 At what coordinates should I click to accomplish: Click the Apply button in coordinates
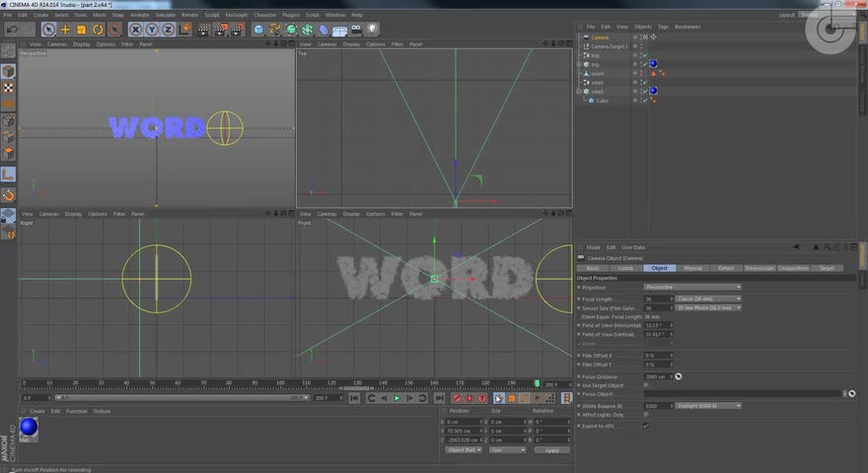tap(552, 450)
